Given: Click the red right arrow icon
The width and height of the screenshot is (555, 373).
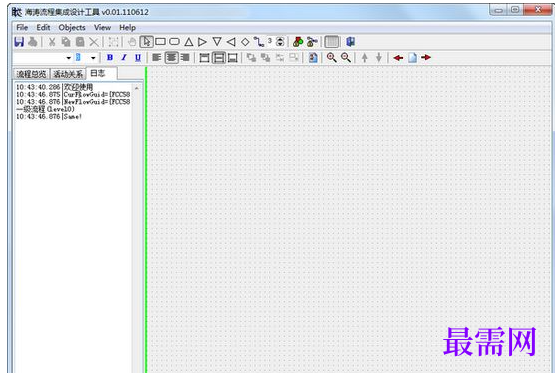Looking at the screenshot, I should click(426, 57).
